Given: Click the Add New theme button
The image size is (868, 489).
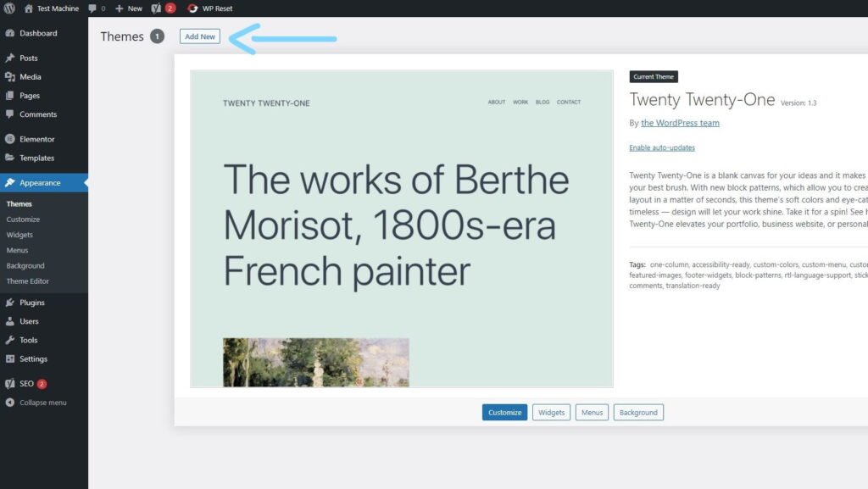Looking at the screenshot, I should [199, 36].
